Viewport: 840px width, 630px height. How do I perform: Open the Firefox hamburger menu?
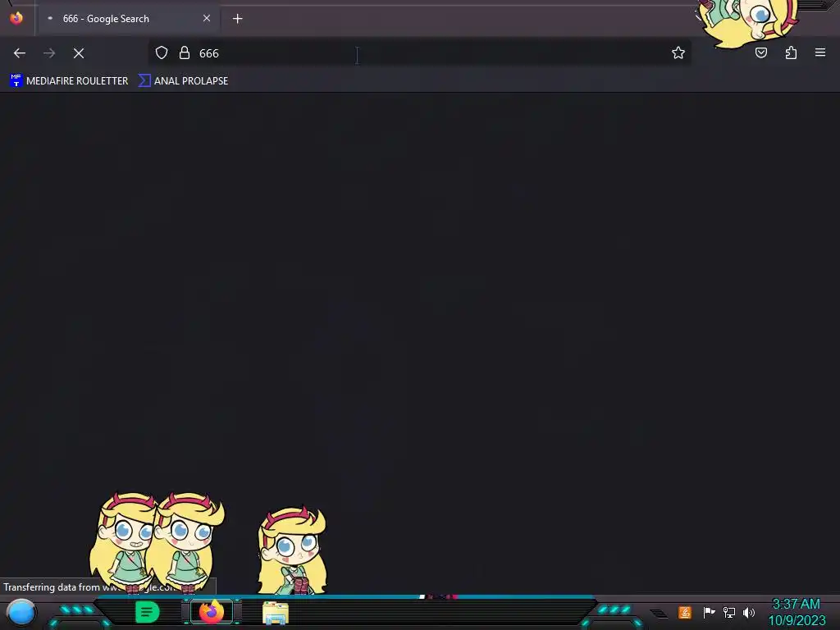[820, 52]
